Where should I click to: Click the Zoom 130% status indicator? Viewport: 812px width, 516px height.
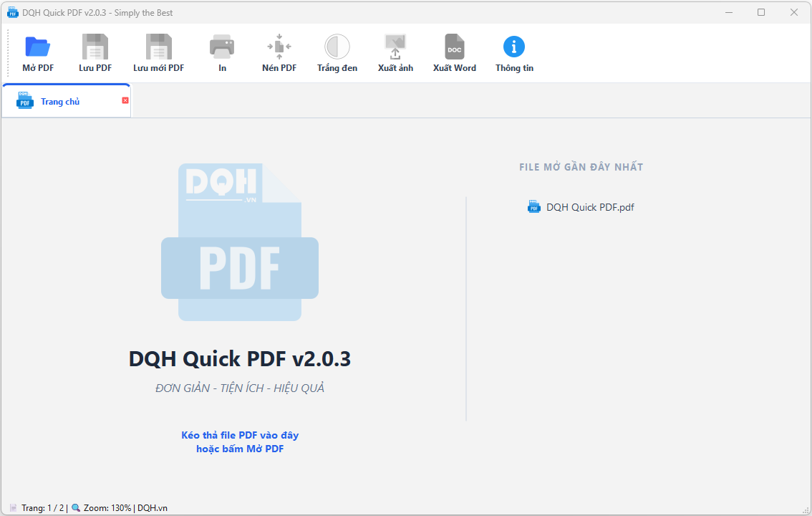point(107,508)
